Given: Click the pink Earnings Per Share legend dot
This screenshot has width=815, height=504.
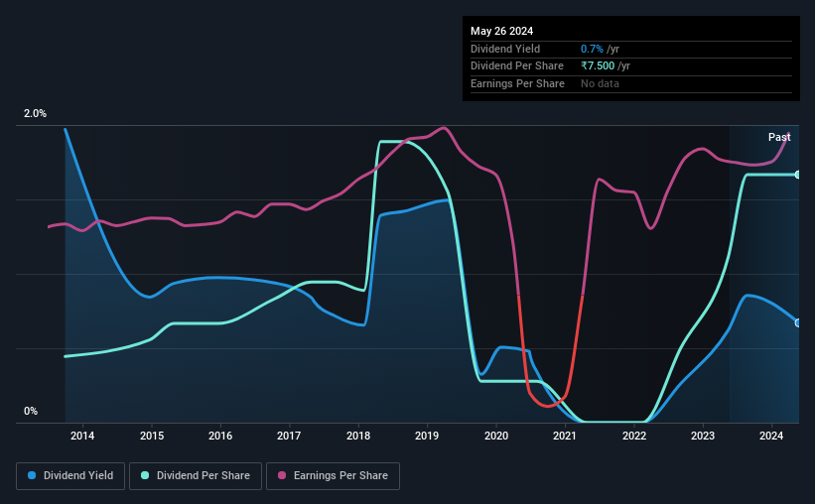Looking at the screenshot, I should pyautogui.click(x=282, y=475).
